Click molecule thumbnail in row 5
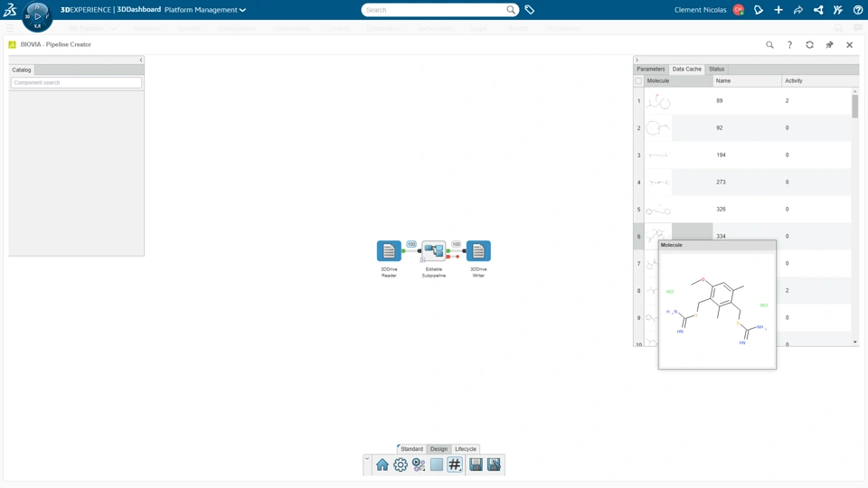868x488 pixels. coord(658,210)
